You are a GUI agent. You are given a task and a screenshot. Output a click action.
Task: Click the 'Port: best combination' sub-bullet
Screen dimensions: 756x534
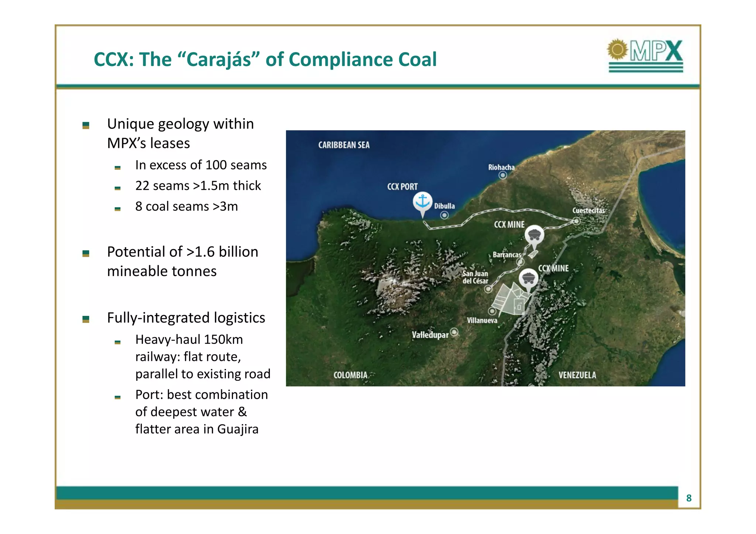coord(202,412)
